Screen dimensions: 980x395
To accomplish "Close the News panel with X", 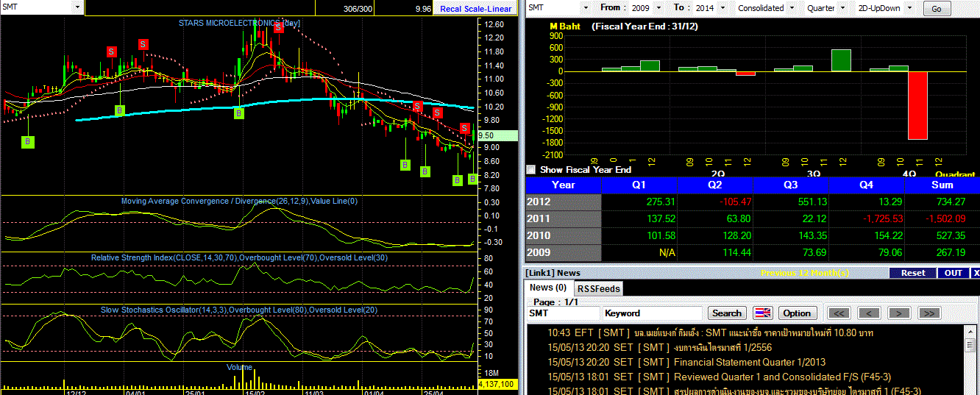I will click(x=976, y=273).
